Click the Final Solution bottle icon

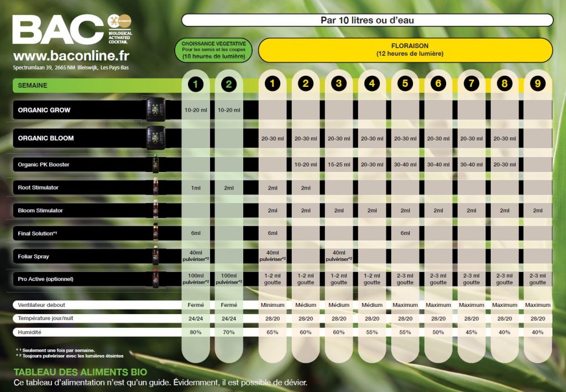point(155,233)
